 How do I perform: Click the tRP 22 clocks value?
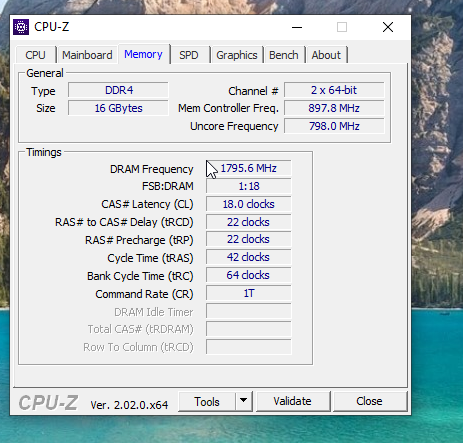click(249, 239)
